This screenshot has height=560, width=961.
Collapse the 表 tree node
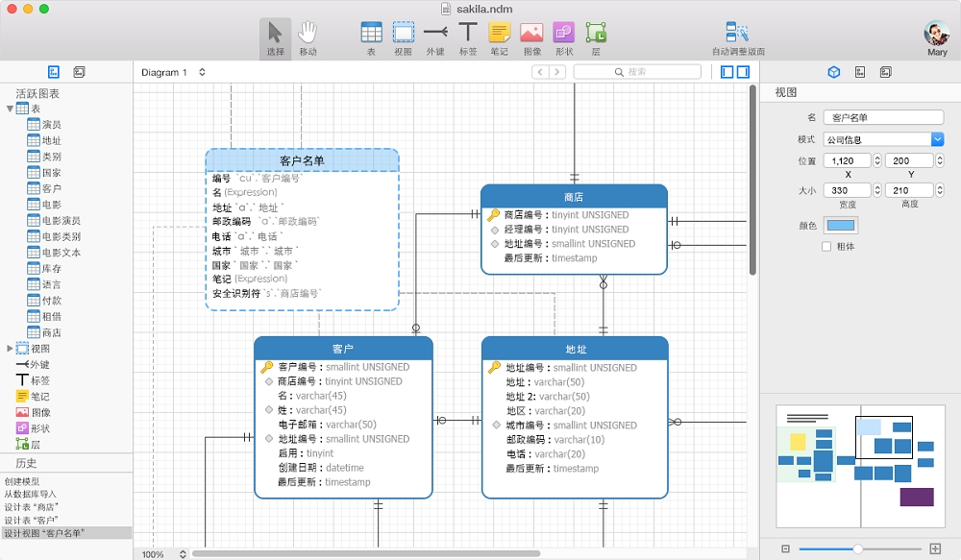click(10, 110)
